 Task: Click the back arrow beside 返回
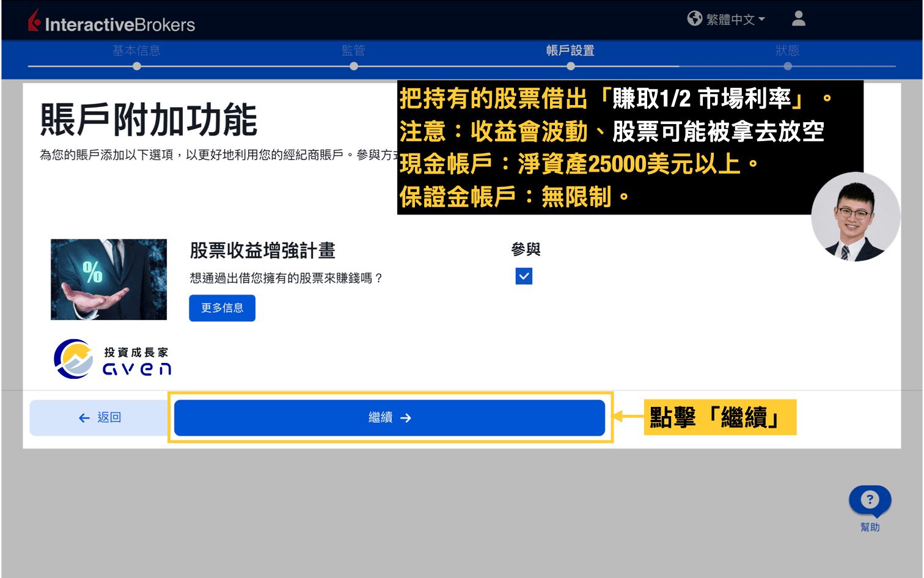click(x=84, y=417)
